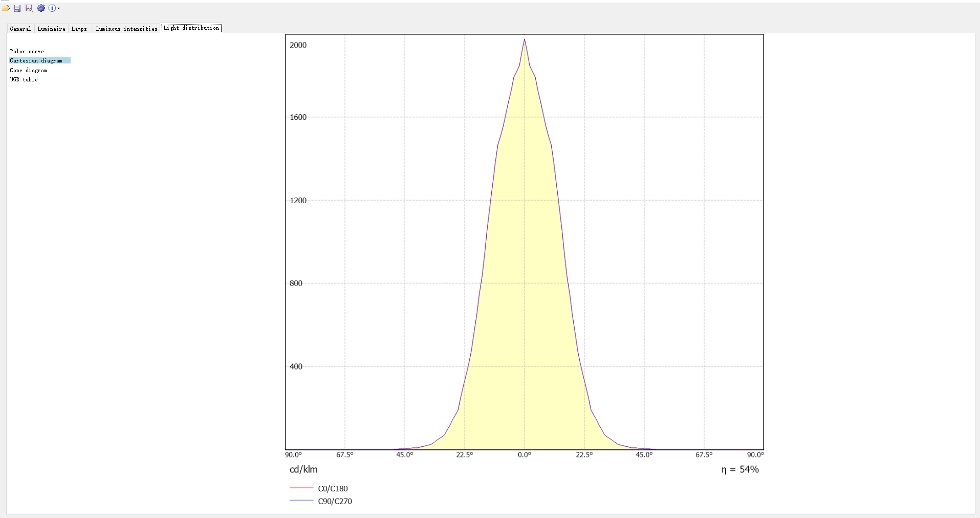The height and width of the screenshot is (518, 980).
Task: Select the highlighted Cartesian diagram entry
Action: pyautogui.click(x=36, y=60)
